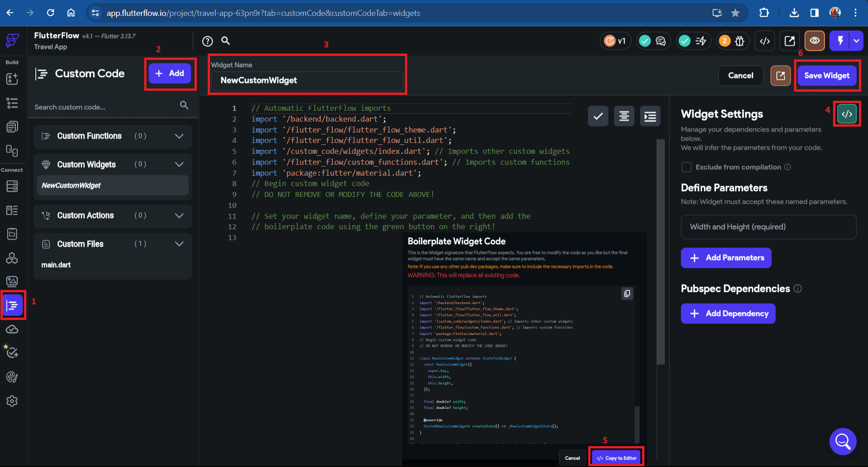Click the Save Widget button
868x467 pixels.
pos(827,76)
